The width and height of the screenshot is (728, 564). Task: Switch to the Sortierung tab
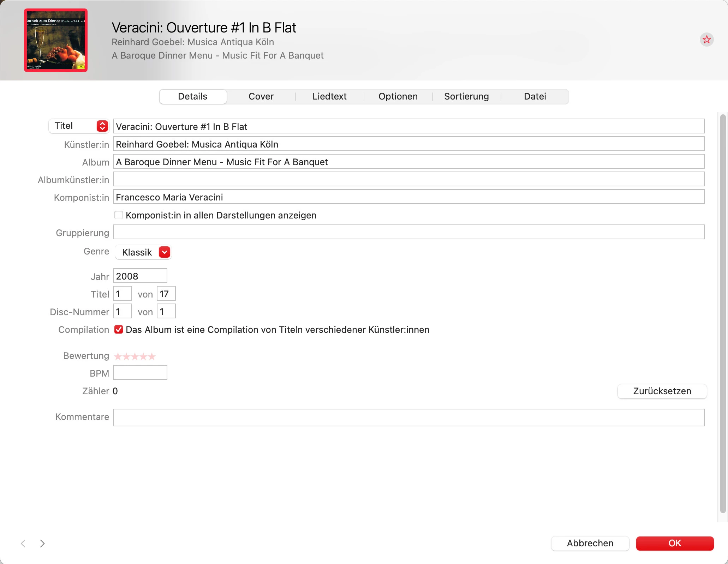(466, 96)
